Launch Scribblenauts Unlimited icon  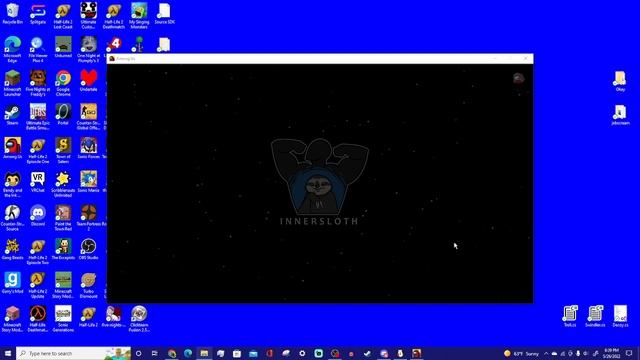[x=63, y=184]
